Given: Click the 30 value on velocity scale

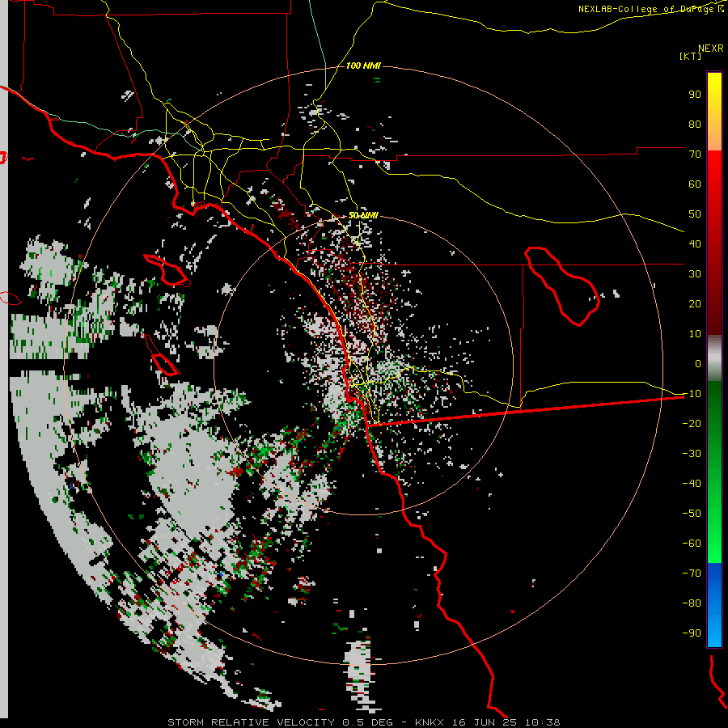Looking at the screenshot, I should pyautogui.click(x=695, y=274).
